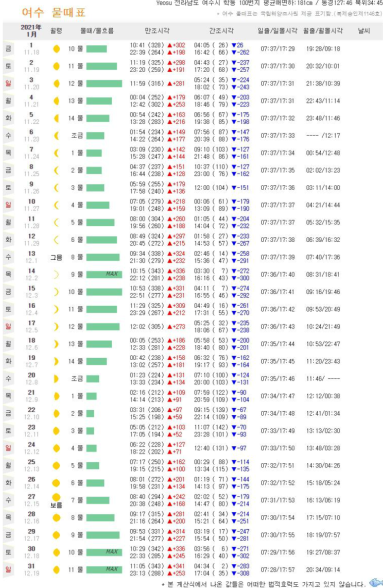Image resolution: width=383 pixels, height=588 pixels.
Task: Click the moon phase icon for January 30
Action: (56, 552)
